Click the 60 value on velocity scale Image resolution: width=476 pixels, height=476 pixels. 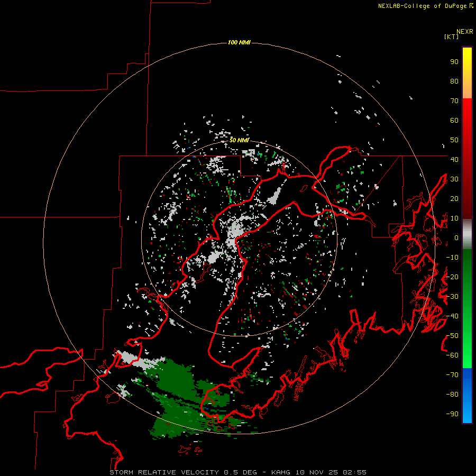click(x=454, y=121)
